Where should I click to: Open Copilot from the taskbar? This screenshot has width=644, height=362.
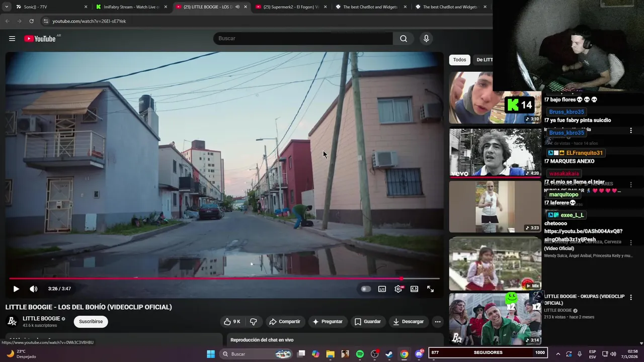coord(315,354)
